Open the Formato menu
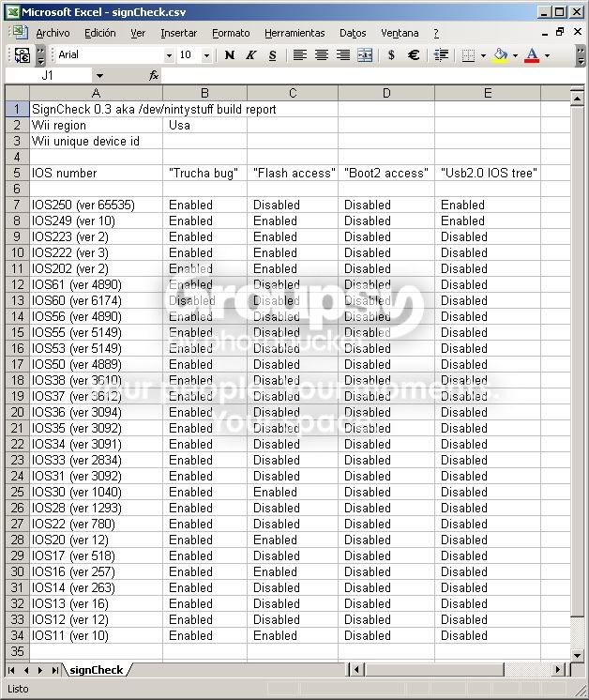This screenshot has width=589, height=700. (231, 33)
